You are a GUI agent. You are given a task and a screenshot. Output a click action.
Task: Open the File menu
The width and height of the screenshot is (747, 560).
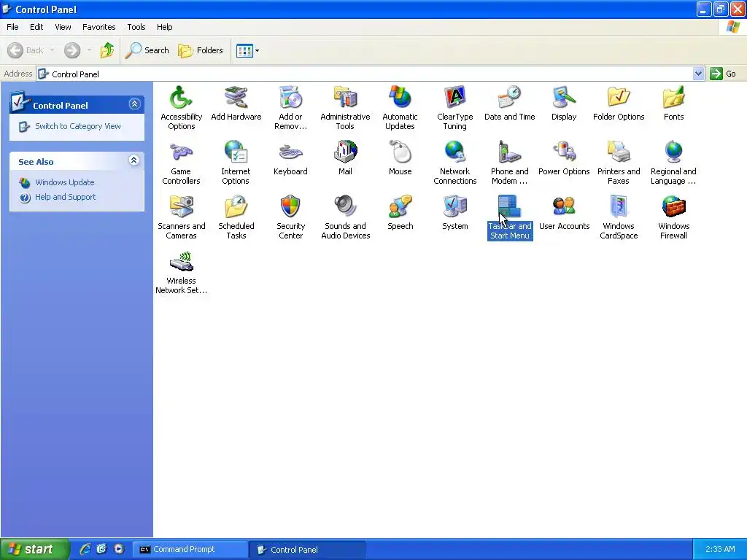point(12,27)
